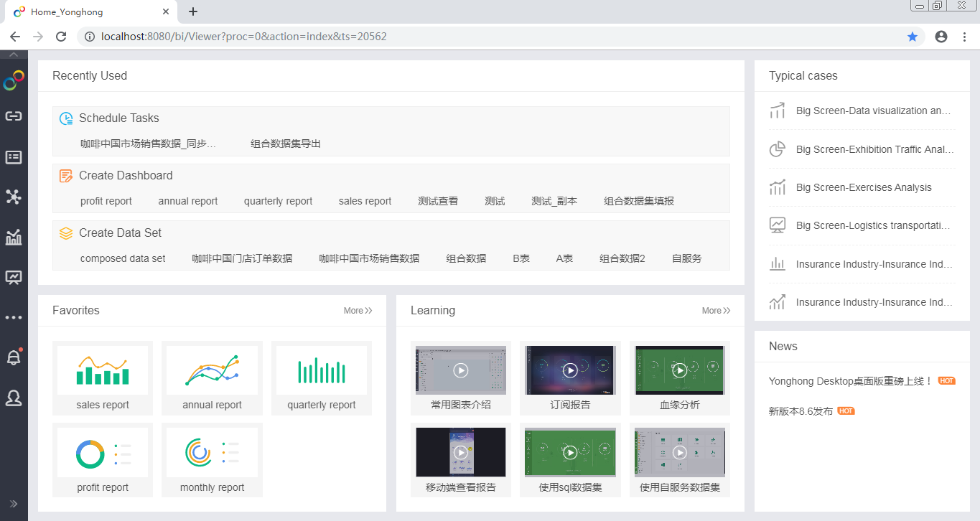Viewport: 980px width, 521px height.
Task: Open a new browser tab
Action: pyautogui.click(x=193, y=11)
